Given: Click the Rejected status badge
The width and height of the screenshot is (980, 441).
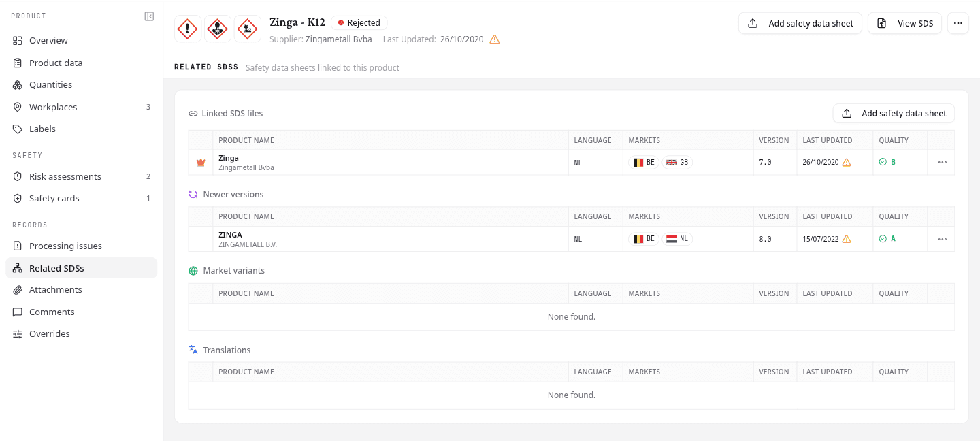Looking at the screenshot, I should (x=359, y=22).
